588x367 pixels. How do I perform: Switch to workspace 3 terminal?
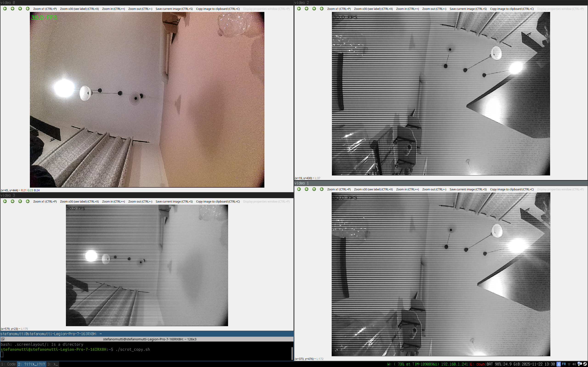53,364
